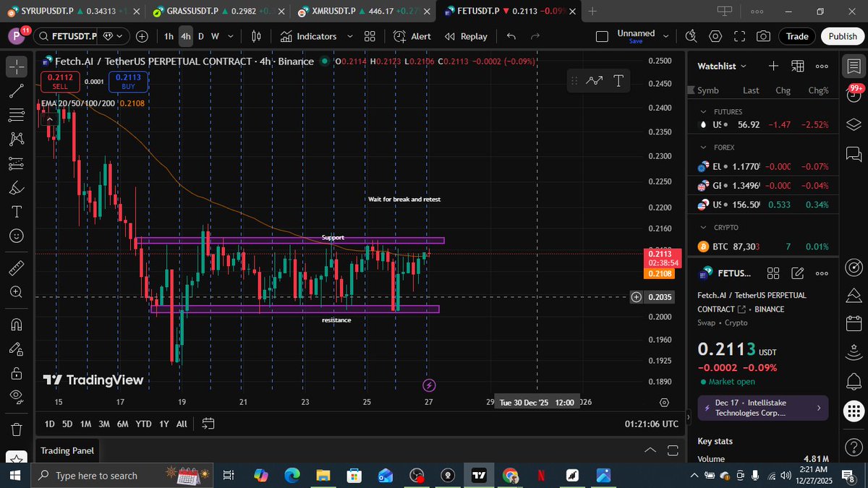
Task: Select the ruler measure tool
Action: pyautogui.click(x=17, y=267)
